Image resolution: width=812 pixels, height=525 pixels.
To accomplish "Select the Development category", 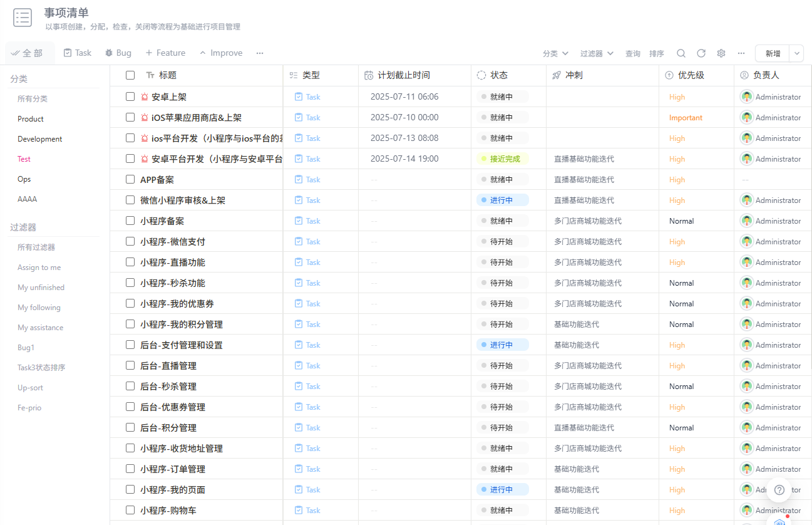I will [x=40, y=139].
